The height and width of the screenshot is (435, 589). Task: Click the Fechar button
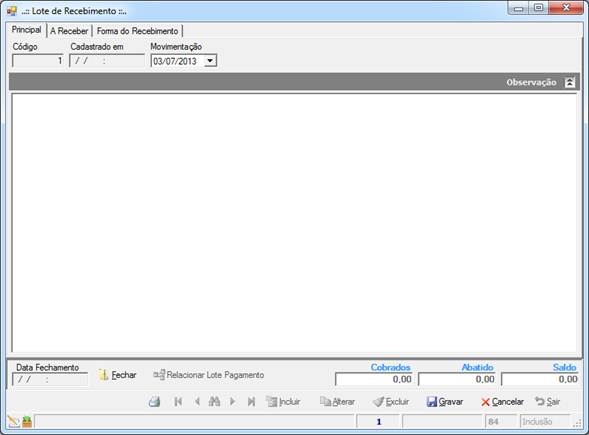tap(117, 375)
